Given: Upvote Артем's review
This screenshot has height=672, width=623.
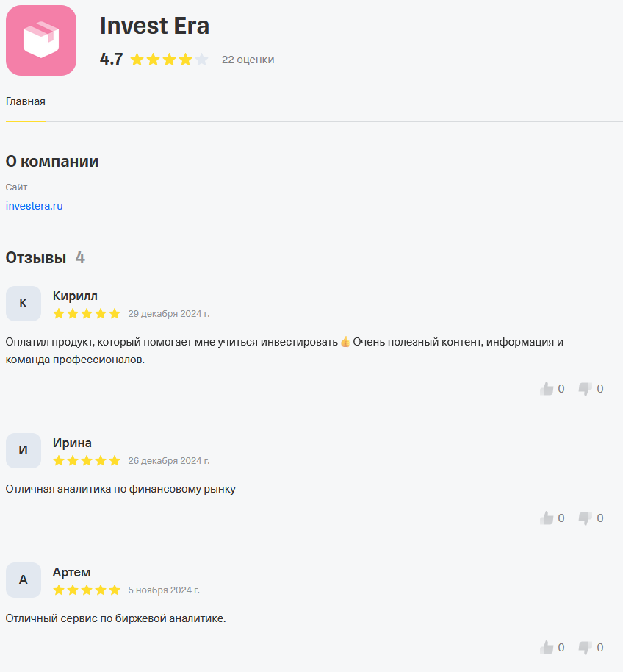Looking at the screenshot, I should tap(547, 648).
